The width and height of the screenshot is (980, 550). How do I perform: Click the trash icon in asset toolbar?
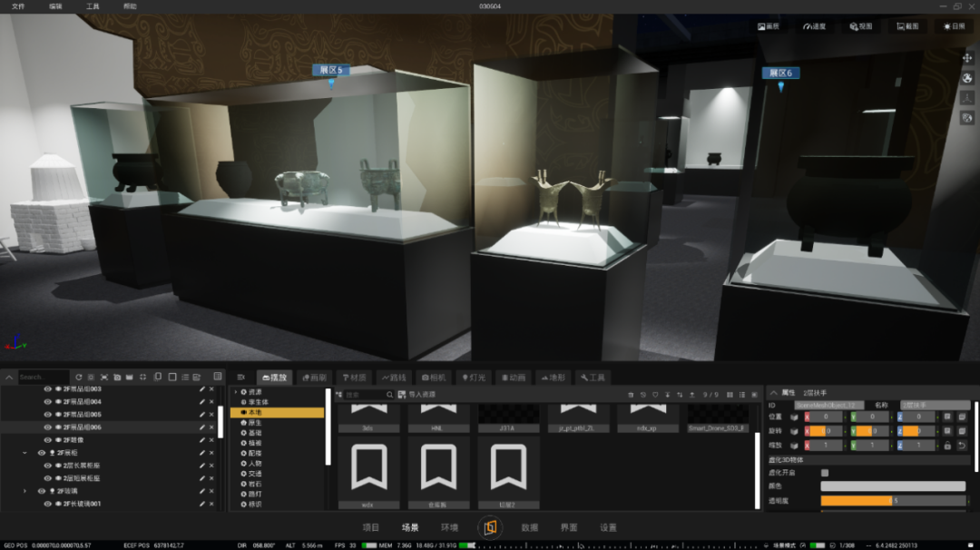coord(631,395)
